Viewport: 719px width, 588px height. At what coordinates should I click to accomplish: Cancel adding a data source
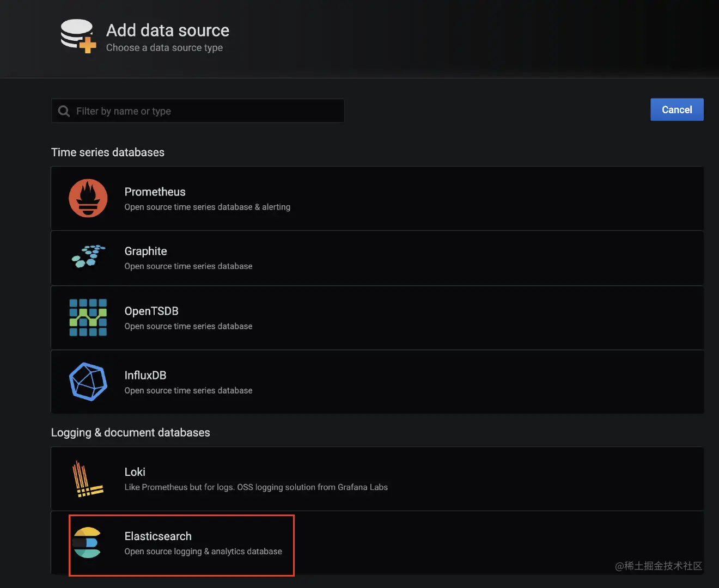(677, 109)
